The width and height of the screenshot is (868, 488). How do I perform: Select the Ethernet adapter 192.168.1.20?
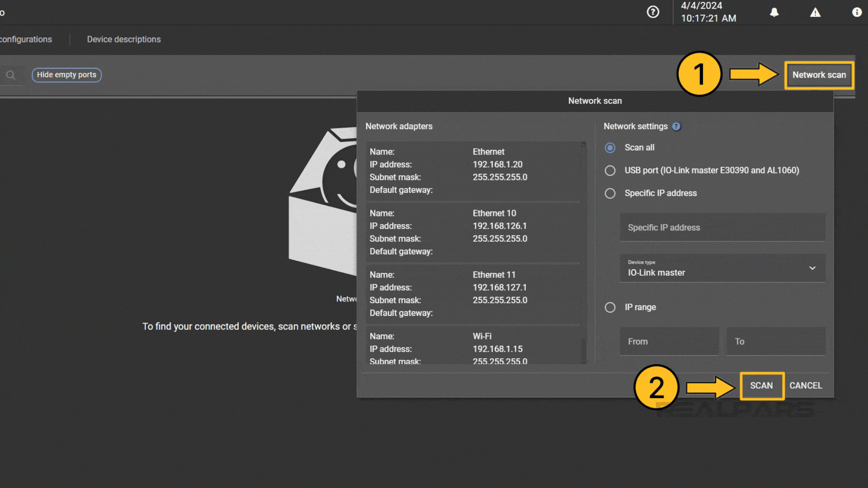(473, 171)
